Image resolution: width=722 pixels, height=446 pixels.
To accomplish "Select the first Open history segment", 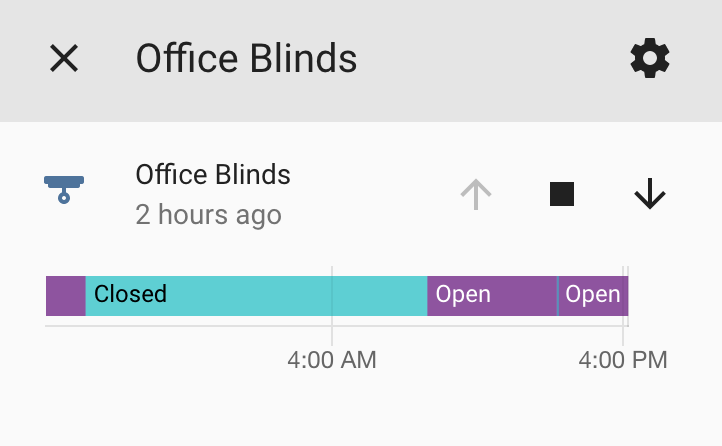I will coord(492,296).
